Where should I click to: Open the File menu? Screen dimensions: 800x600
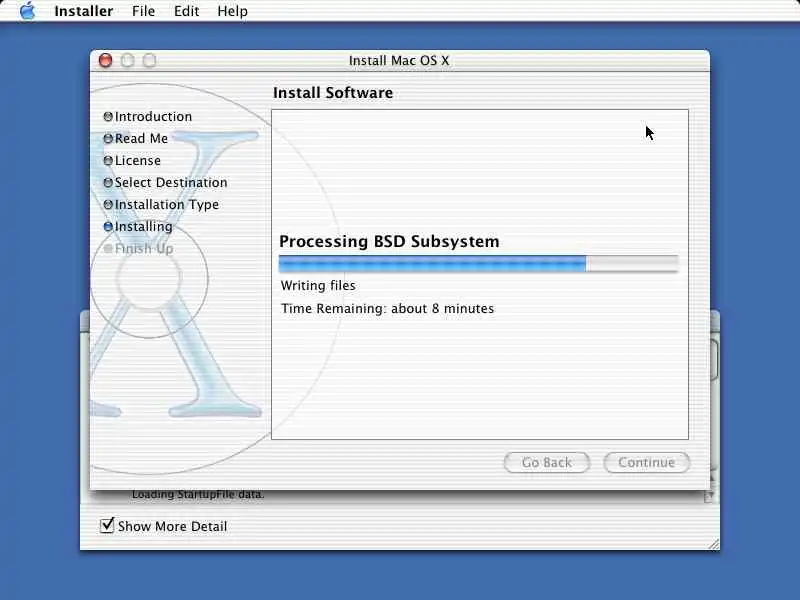tap(143, 11)
